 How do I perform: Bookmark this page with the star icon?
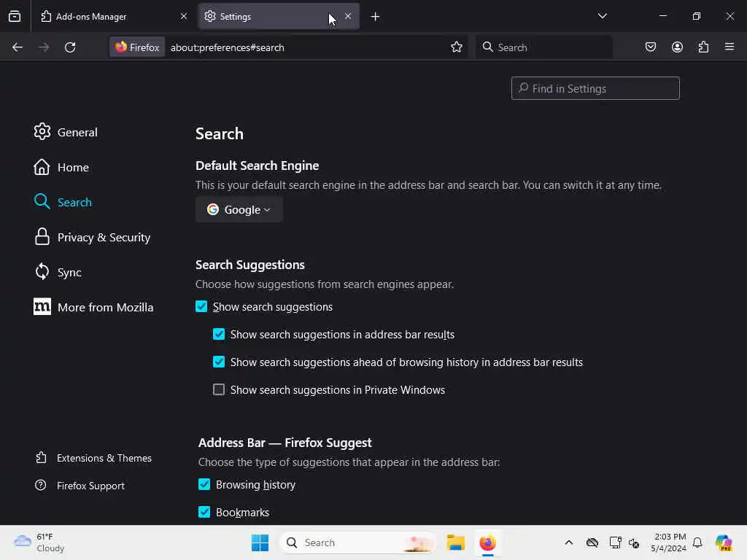click(457, 47)
